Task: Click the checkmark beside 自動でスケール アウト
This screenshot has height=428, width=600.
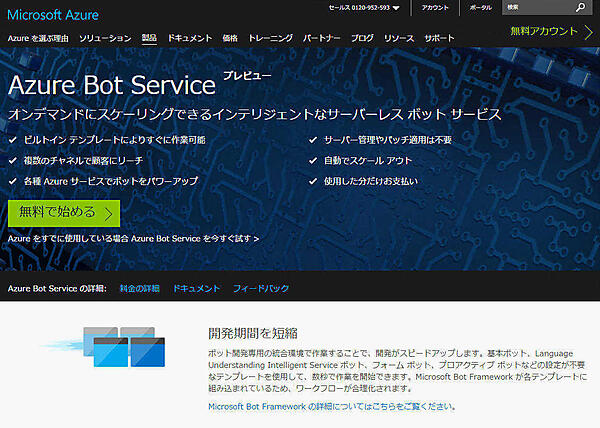Action: (x=313, y=161)
